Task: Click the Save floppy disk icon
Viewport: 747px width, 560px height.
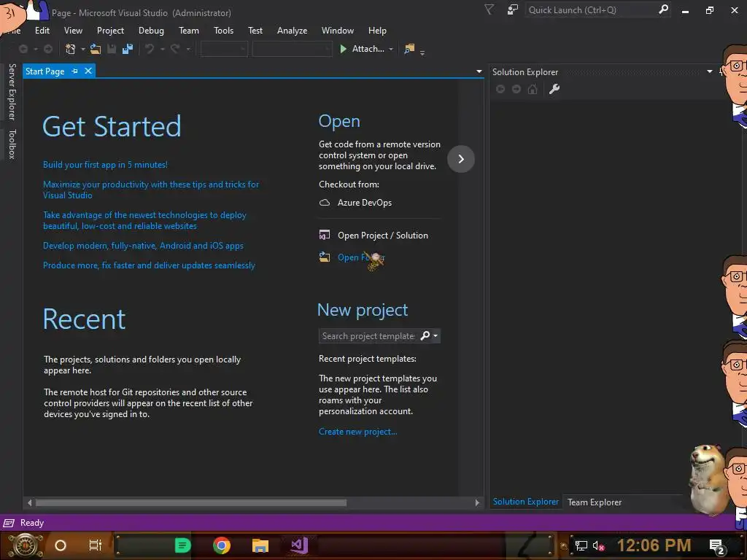Action: [x=112, y=49]
